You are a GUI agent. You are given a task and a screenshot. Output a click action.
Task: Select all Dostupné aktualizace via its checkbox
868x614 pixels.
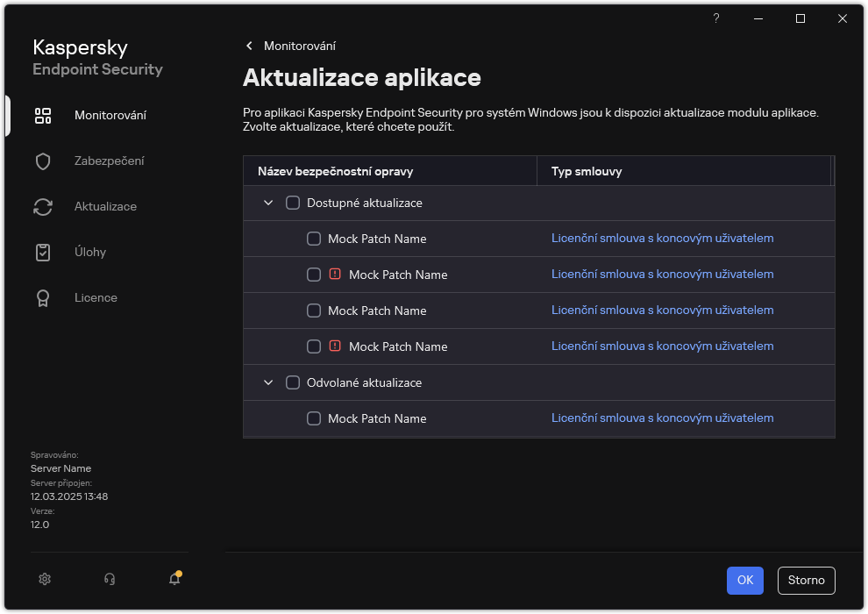coord(293,203)
